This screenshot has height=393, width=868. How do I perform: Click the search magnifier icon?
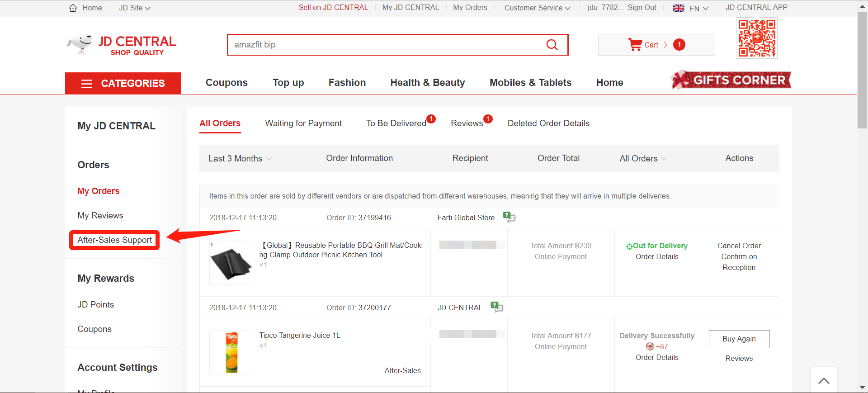[x=552, y=44]
